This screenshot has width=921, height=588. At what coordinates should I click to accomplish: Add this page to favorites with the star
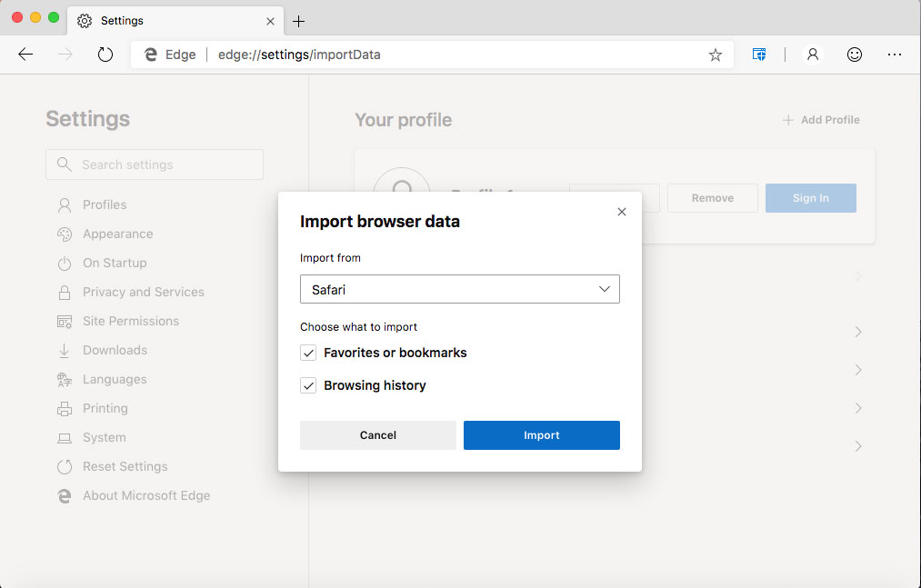[x=715, y=55]
